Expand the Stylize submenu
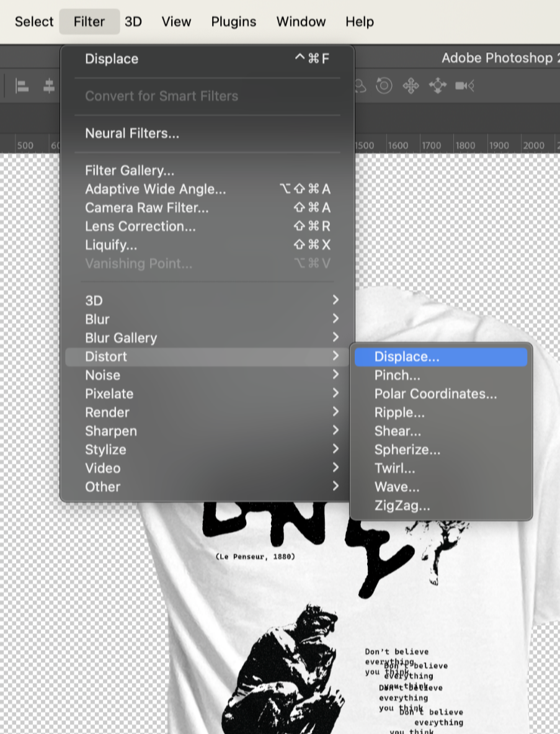 coord(207,450)
